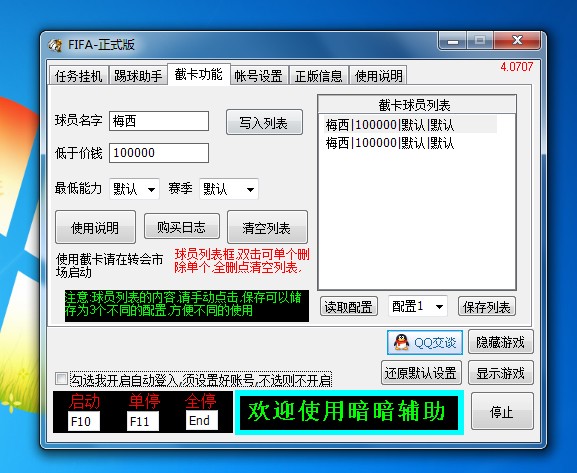
Task: Minimize the FIFA-正式版 window
Action: 453,40
